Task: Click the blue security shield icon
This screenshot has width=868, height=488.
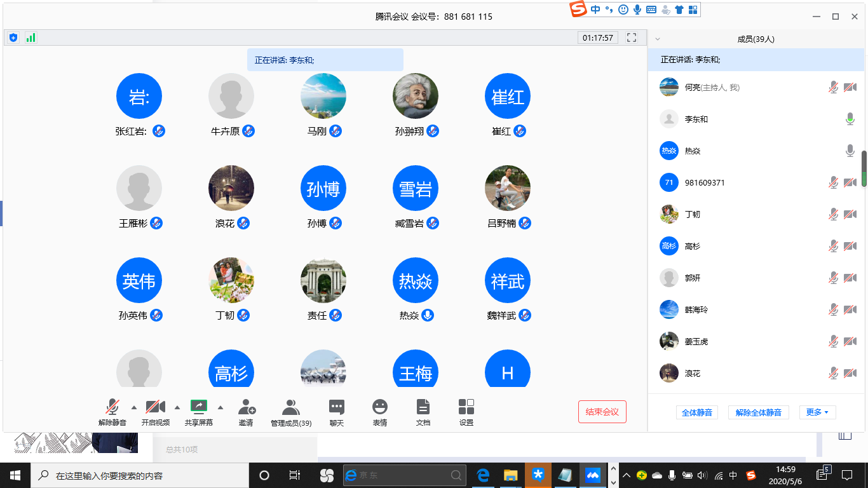Action: pyautogui.click(x=13, y=37)
